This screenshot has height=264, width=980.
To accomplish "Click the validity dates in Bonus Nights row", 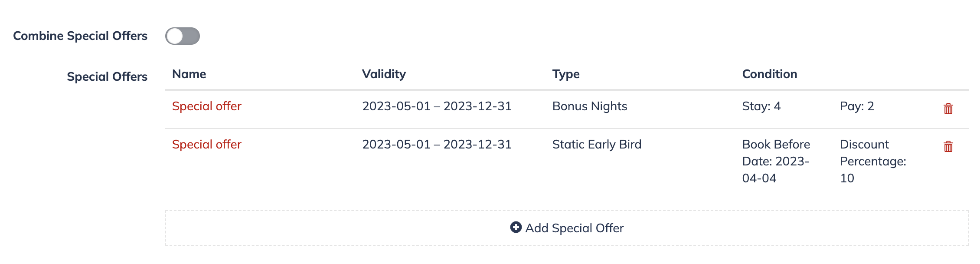I will [437, 106].
